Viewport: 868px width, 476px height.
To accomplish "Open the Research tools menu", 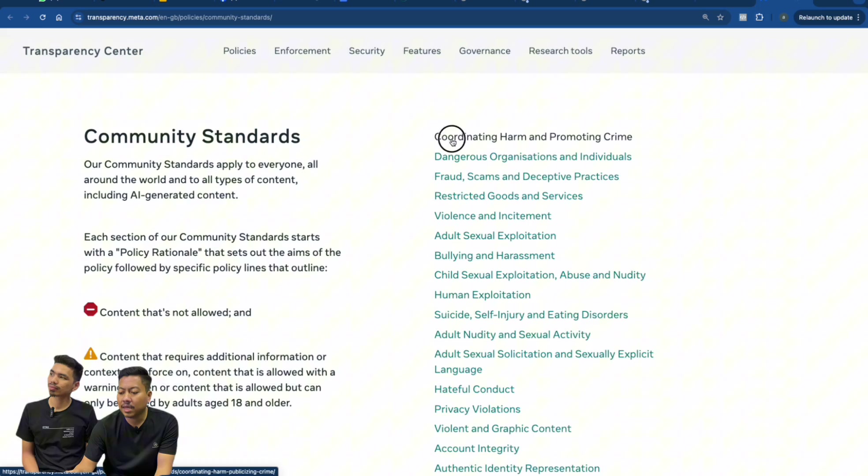I will [x=560, y=51].
